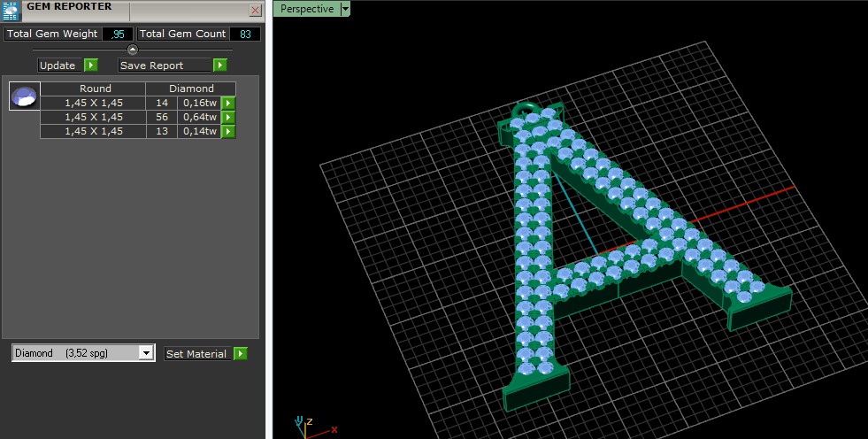
Task: Click the green arrow beside Update
Action: point(91,65)
